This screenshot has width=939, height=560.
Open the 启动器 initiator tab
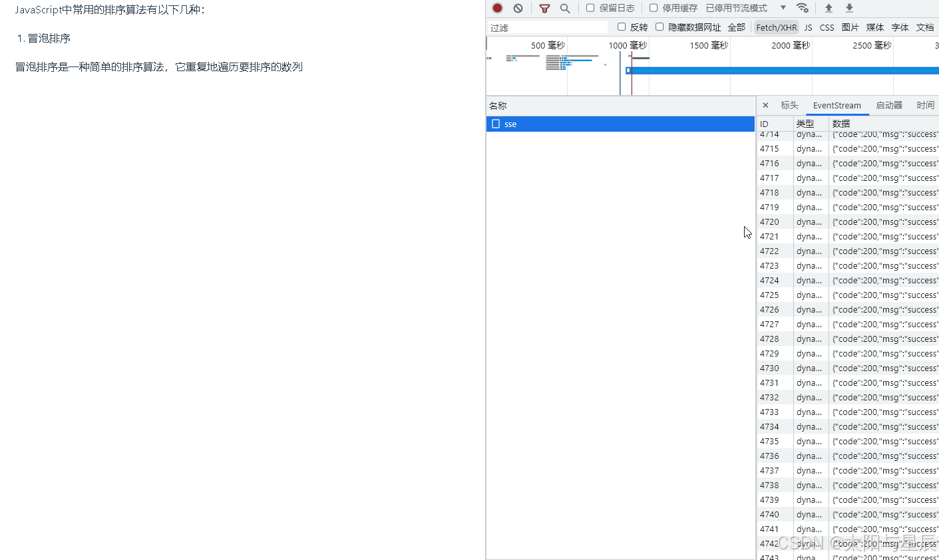tap(889, 104)
